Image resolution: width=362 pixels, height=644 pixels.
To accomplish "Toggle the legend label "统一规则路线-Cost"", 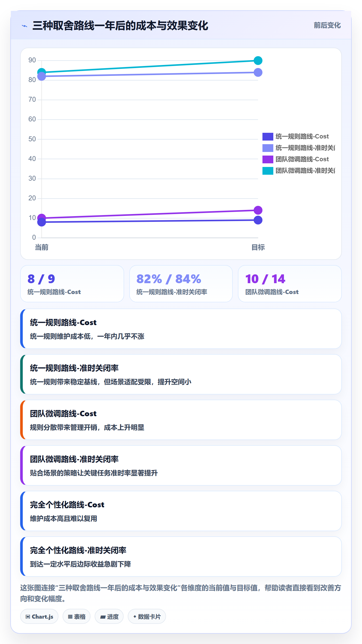I will [x=302, y=136].
